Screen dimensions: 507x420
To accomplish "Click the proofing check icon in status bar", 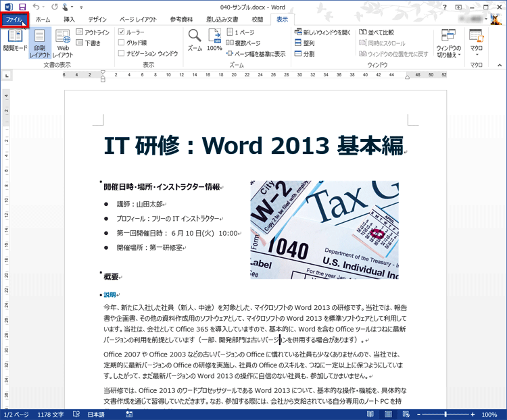I will pyautogui.click(x=76, y=414).
